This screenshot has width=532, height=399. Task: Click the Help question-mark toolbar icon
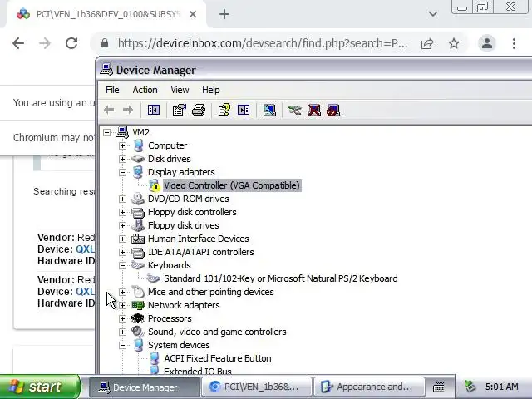(x=224, y=110)
